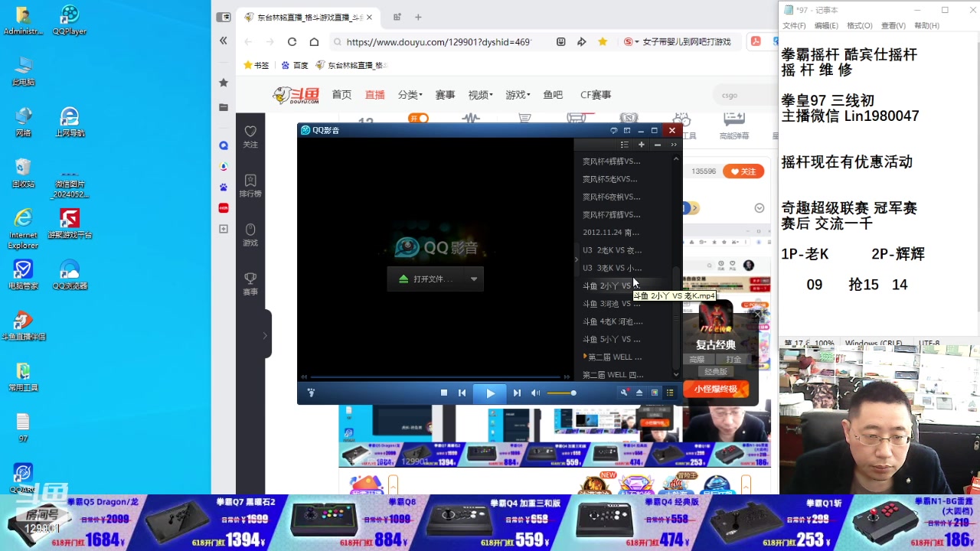This screenshot has width=980, height=551.
Task: Select playlist item 斗鱼 3河池 VS
Action: 612,304
